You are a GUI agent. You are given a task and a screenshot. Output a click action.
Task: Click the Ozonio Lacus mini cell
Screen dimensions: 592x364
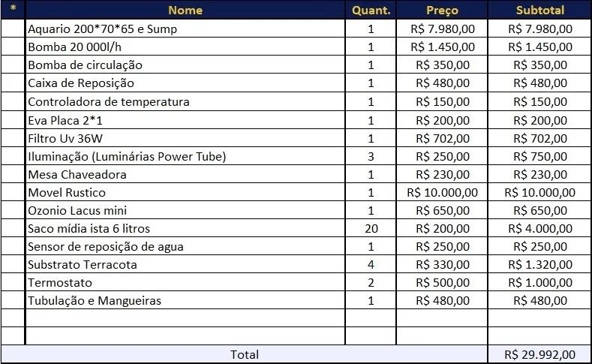[185, 210]
